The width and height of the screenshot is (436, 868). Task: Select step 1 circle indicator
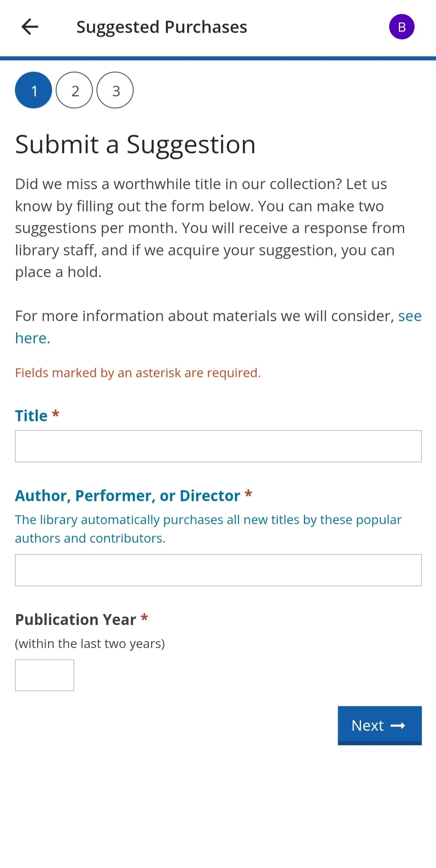[x=34, y=90]
